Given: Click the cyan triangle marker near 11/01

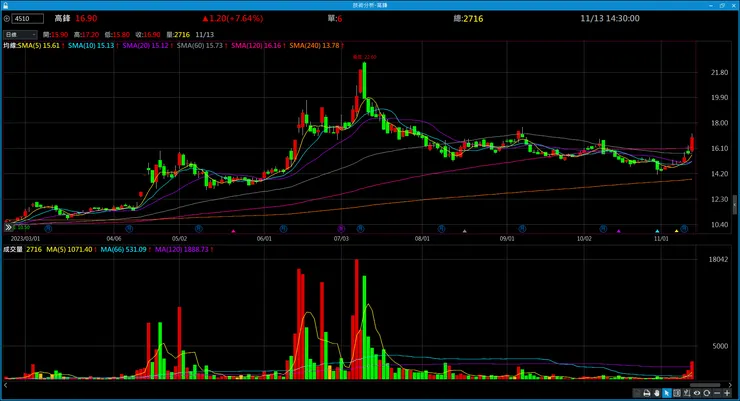Looking at the screenshot, I should [657, 231].
